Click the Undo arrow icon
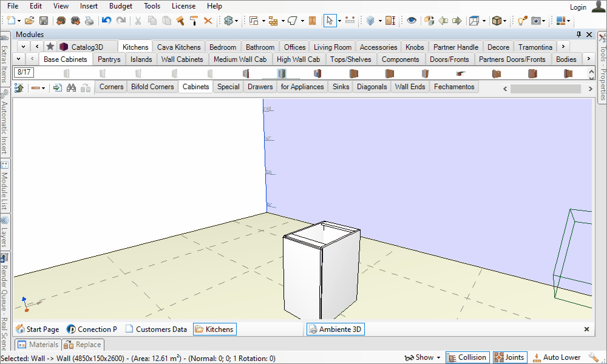Screen dimensions: 607x364 pos(106,21)
